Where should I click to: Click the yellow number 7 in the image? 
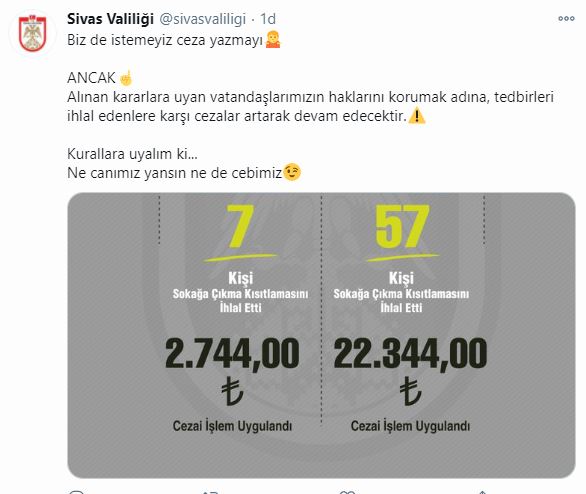coord(240,226)
